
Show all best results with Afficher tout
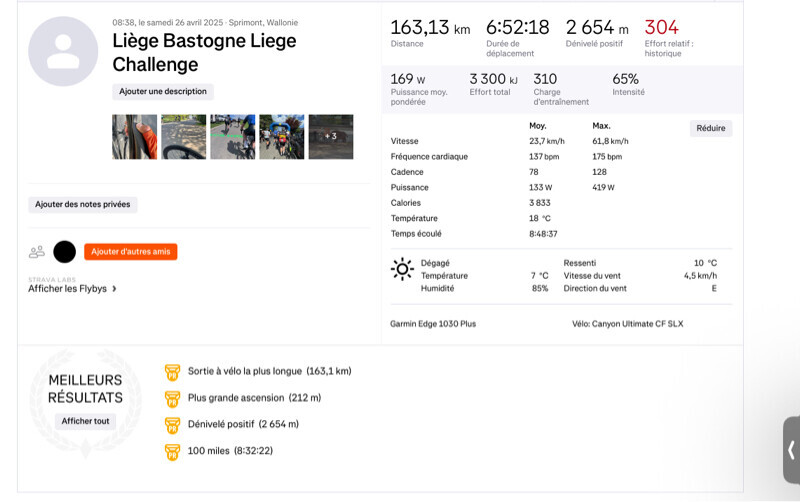(85, 421)
